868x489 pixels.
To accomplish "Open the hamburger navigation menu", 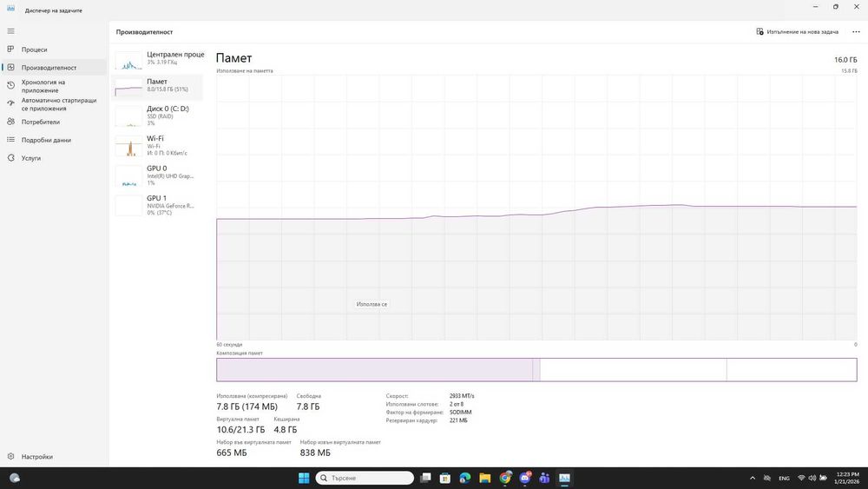I will (x=10, y=31).
